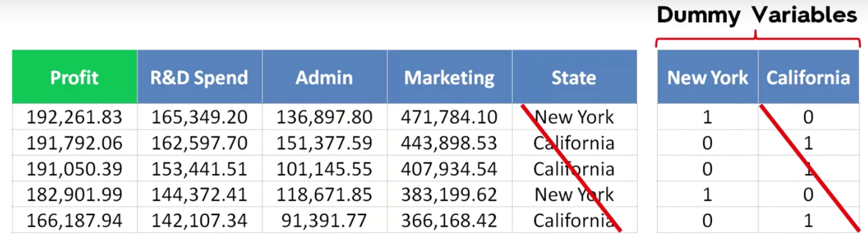Screen dimensions: 868x238
Task: Click the State column header
Action: (x=574, y=77)
